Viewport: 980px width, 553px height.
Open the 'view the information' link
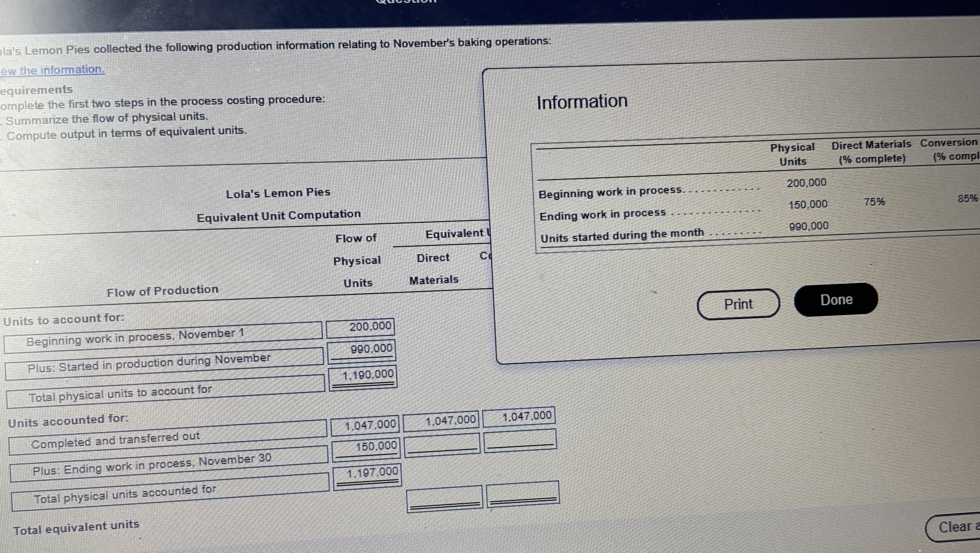52,70
